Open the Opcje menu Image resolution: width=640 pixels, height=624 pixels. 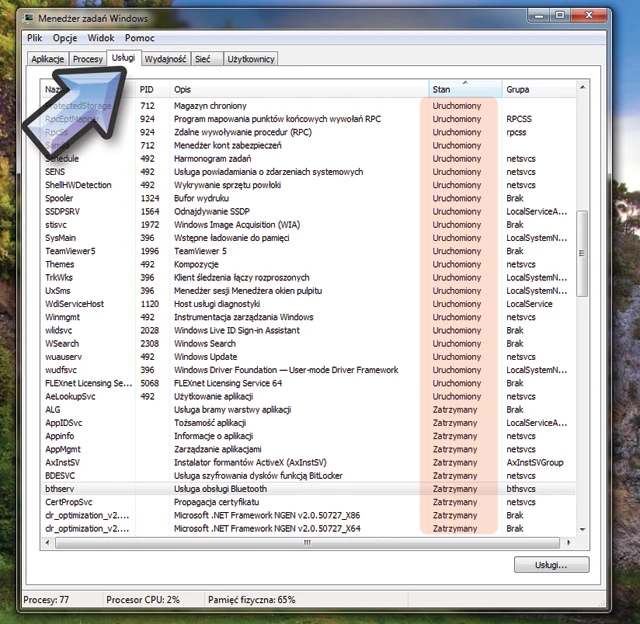click(65, 38)
